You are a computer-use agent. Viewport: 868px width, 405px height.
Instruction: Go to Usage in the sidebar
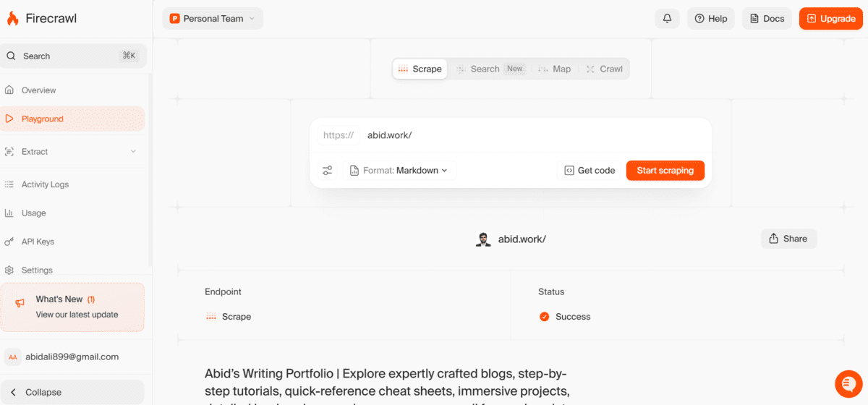pos(33,213)
